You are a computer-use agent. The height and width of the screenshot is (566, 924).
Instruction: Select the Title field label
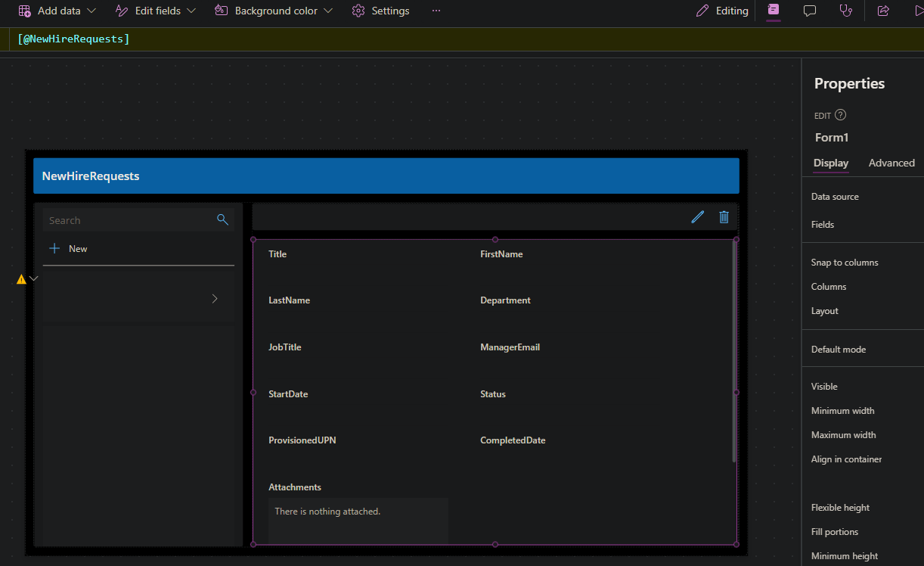(278, 254)
